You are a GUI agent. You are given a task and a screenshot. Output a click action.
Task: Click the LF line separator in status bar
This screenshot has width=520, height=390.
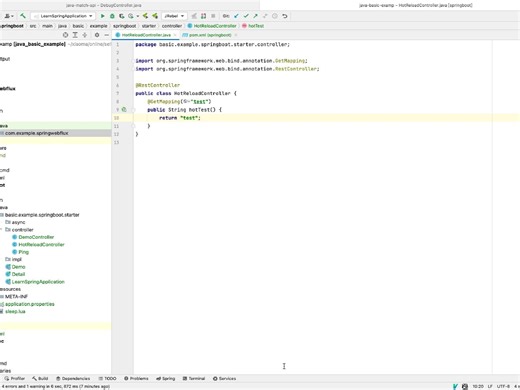(490, 386)
